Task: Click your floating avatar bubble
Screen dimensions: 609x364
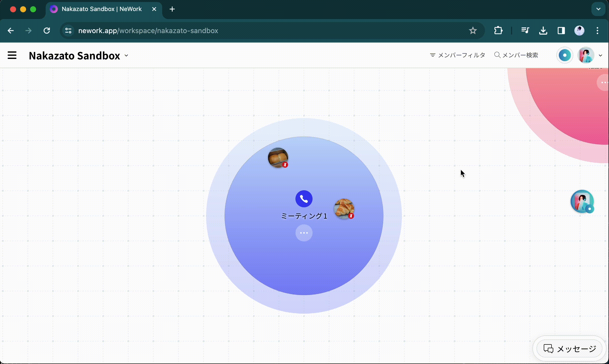Action: (x=582, y=201)
